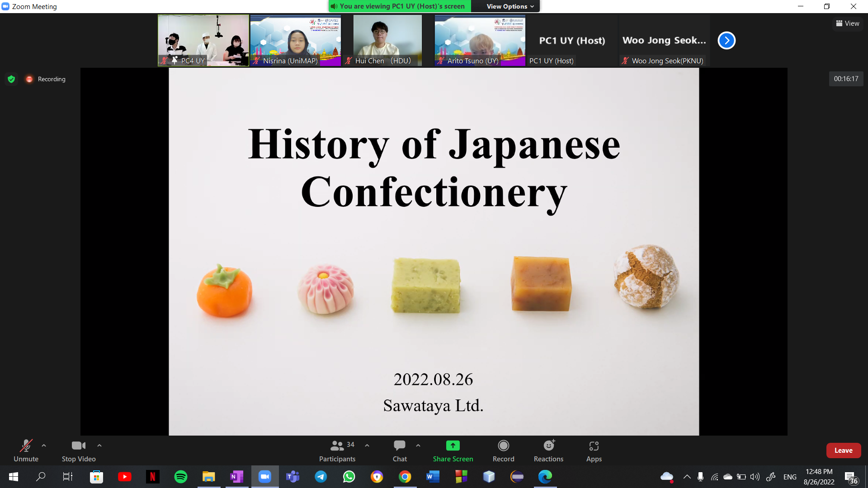Click the Record button icon
The image size is (868, 488).
tap(503, 446)
